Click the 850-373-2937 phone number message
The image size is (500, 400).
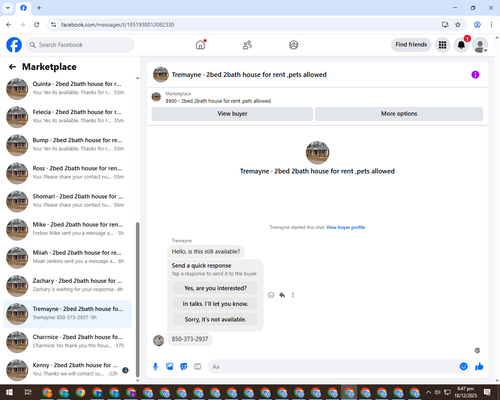pos(190,339)
